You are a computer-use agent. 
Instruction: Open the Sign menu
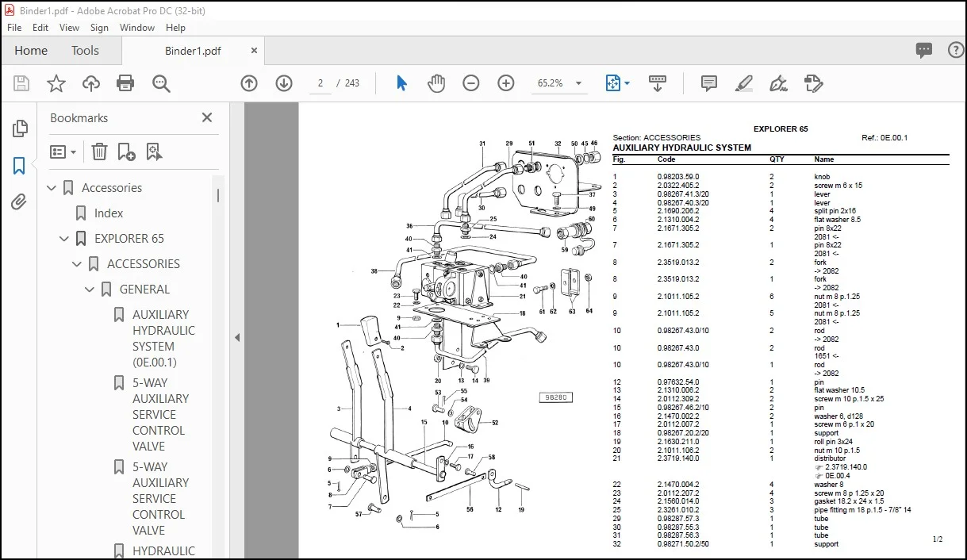click(99, 27)
